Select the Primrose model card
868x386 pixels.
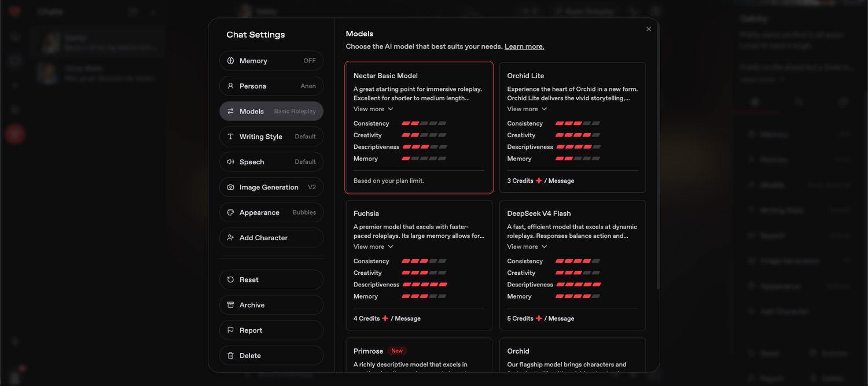point(419,355)
